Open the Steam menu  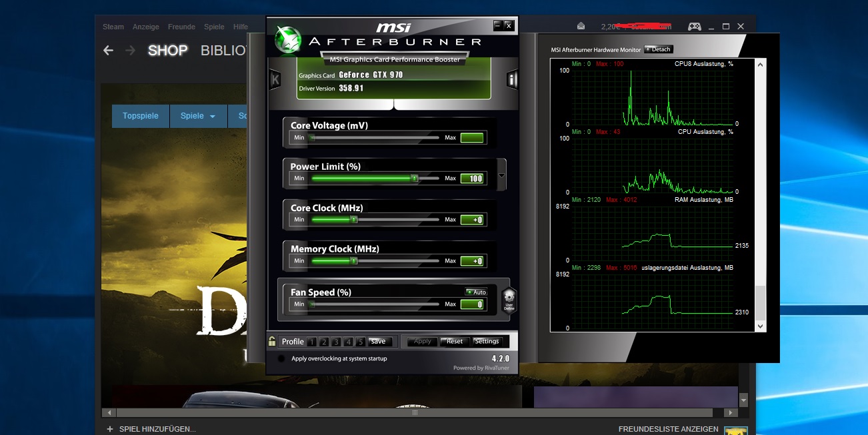click(x=113, y=27)
